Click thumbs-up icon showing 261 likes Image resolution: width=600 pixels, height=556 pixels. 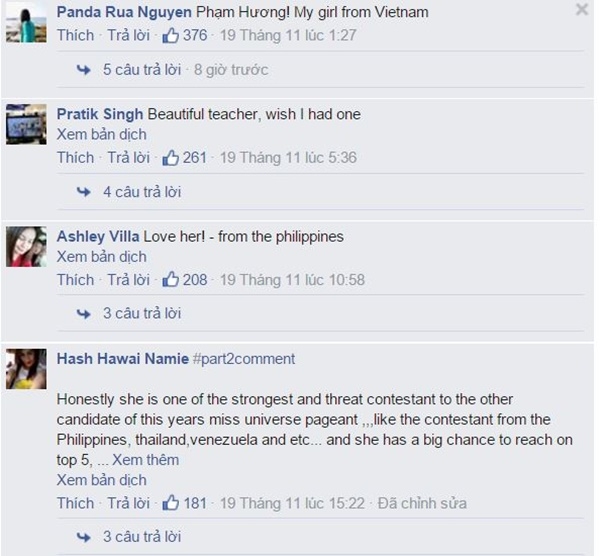pos(170,158)
